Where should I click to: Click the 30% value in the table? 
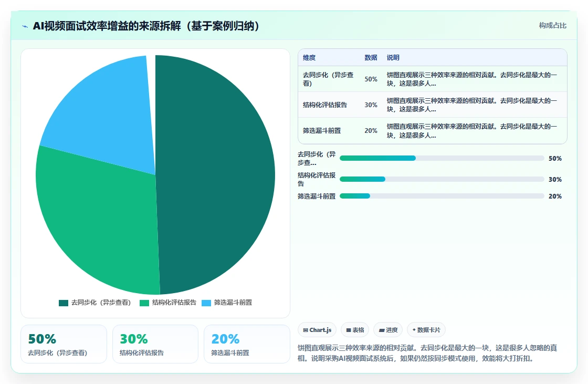coord(371,105)
